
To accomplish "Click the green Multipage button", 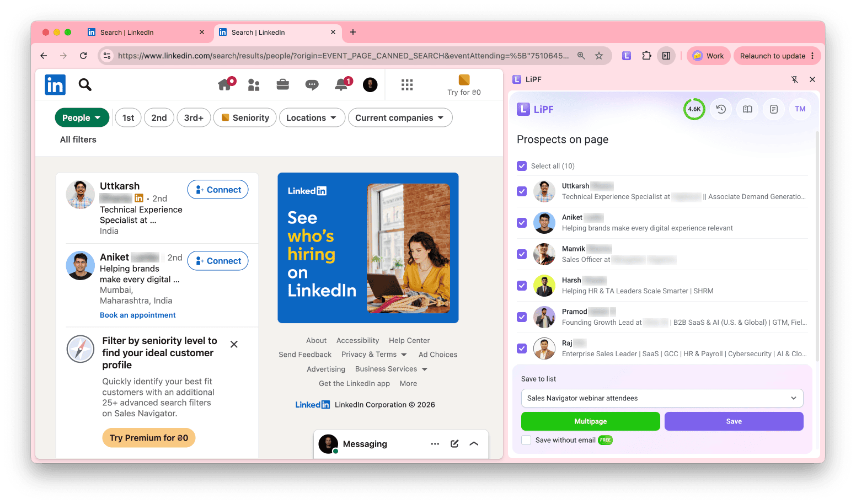I will click(591, 421).
